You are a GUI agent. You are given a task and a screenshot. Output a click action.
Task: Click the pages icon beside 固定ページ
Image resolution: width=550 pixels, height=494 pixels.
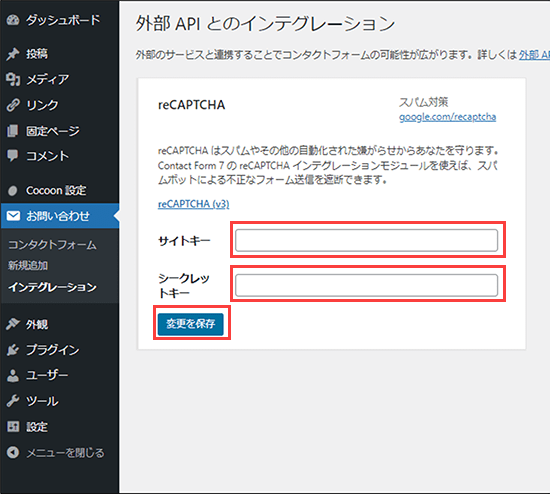pos(13,131)
